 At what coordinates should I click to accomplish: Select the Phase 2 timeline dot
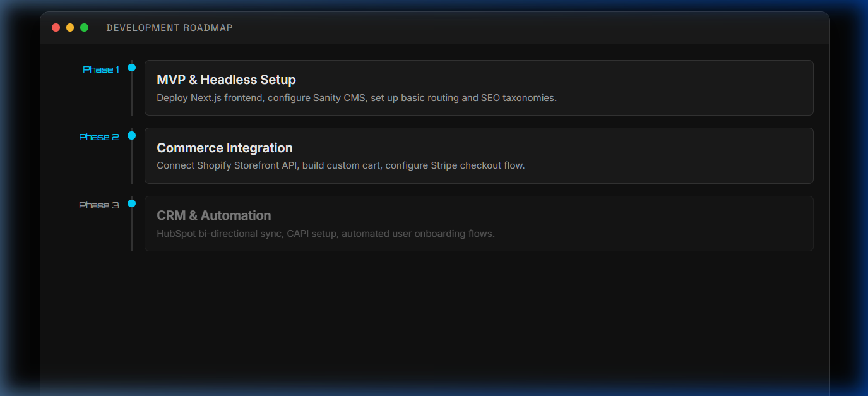(x=131, y=135)
